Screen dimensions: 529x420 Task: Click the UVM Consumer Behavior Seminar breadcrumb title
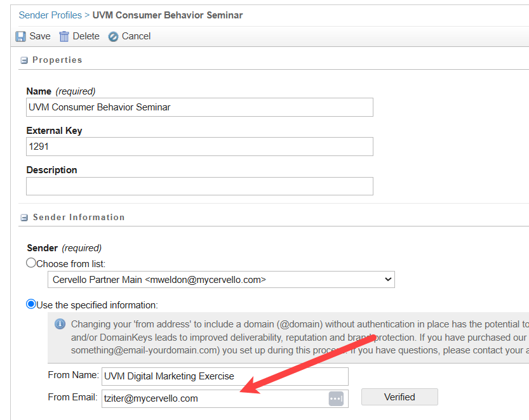pos(168,15)
